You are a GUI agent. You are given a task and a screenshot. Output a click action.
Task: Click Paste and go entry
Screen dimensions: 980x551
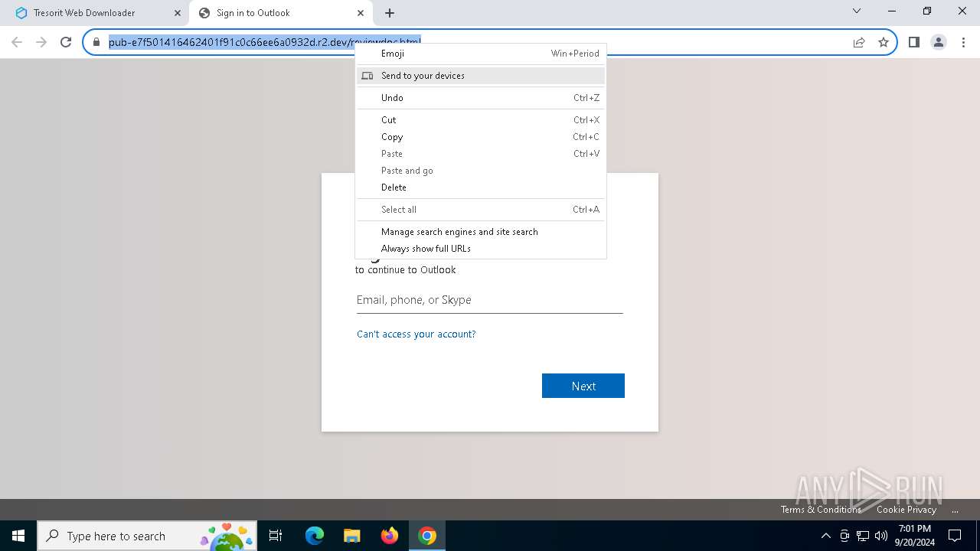[481, 171]
